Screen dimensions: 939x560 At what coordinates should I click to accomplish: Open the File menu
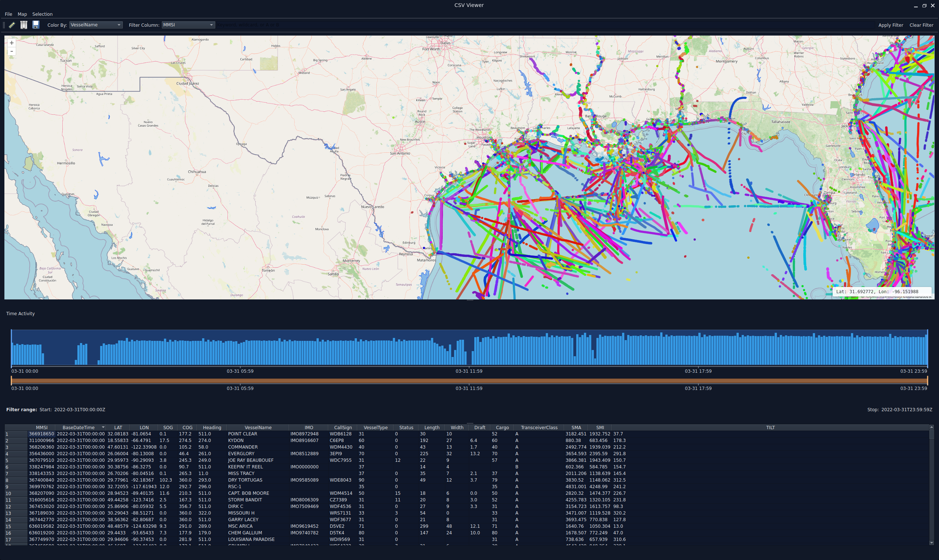[x=8, y=14]
